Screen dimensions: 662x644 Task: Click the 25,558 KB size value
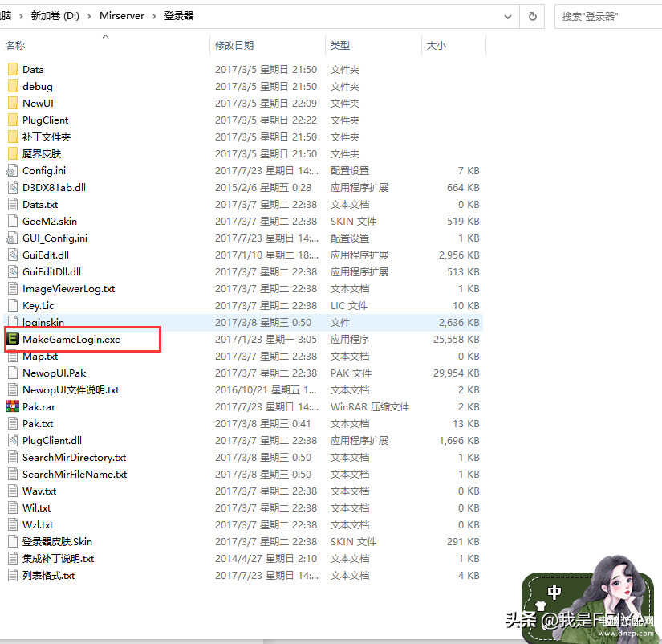click(456, 340)
